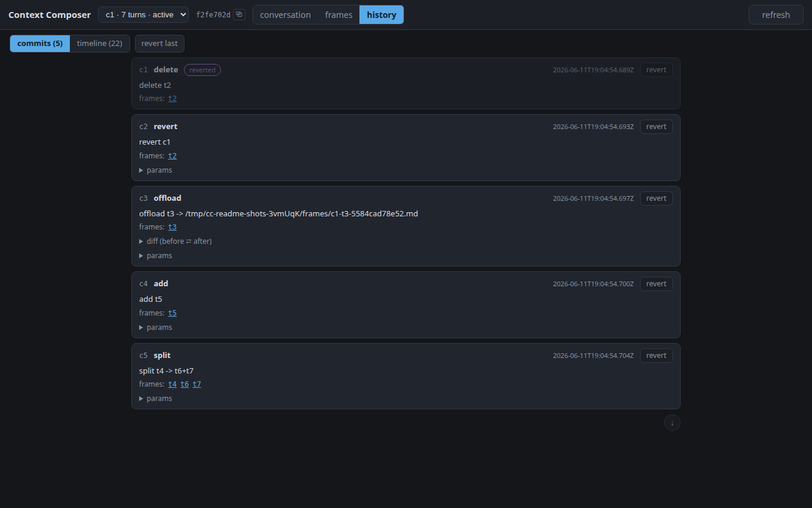Image resolution: width=812 pixels, height=508 pixels.
Task: Click the delete t2 message text
Action: point(155,85)
